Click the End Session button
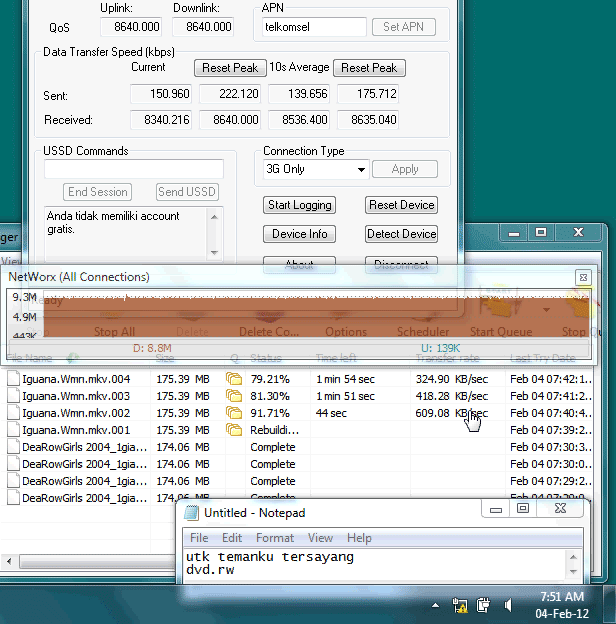616x624 pixels. pos(97,192)
